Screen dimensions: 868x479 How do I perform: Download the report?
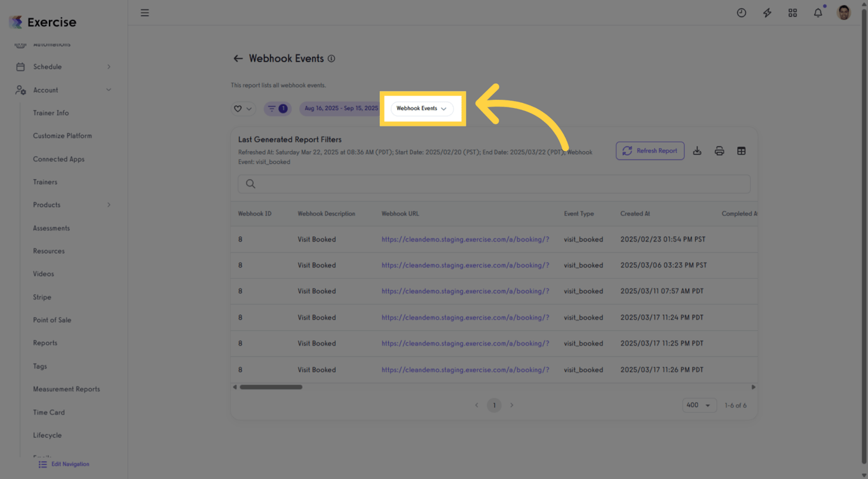[x=697, y=151]
